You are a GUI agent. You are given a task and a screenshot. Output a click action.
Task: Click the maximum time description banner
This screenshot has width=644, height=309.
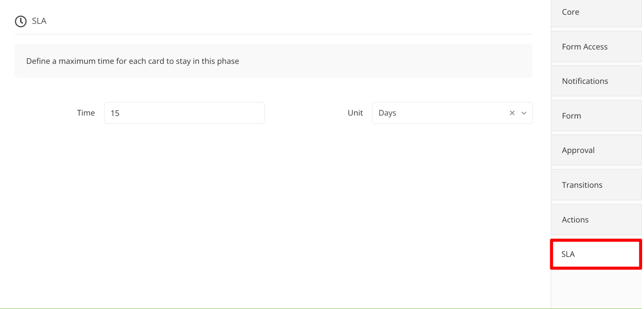pyautogui.click(x=273, y=61)
